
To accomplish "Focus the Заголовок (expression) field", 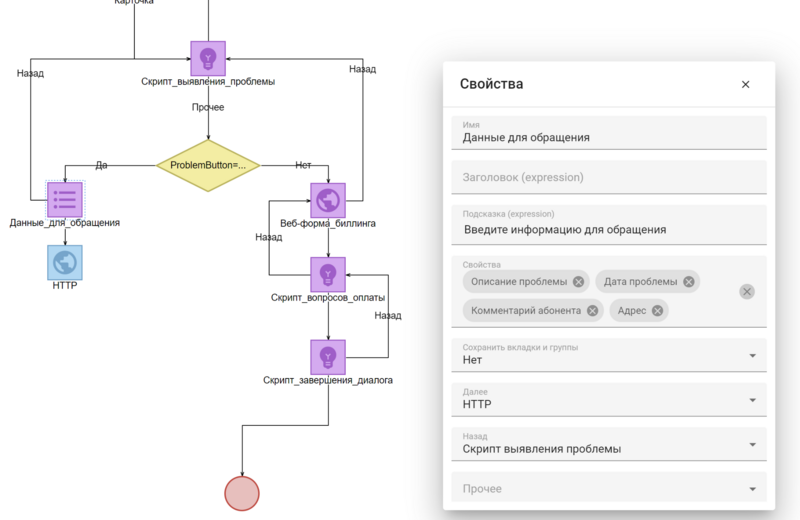I will 608,177.
